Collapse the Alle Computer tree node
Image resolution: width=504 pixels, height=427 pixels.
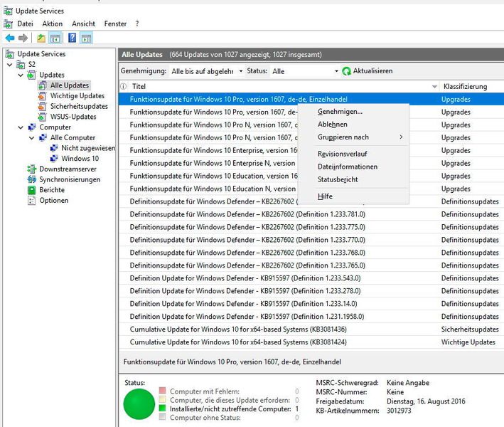31,138
